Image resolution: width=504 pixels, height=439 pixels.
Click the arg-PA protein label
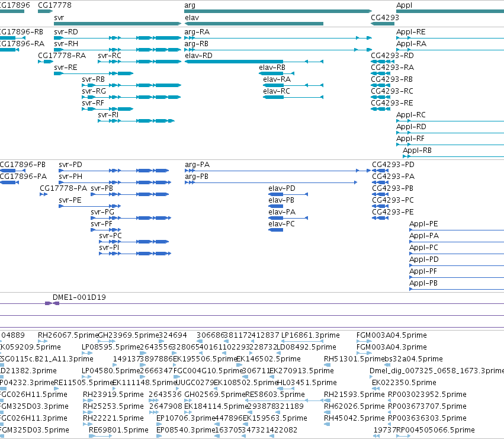(197, 165)
